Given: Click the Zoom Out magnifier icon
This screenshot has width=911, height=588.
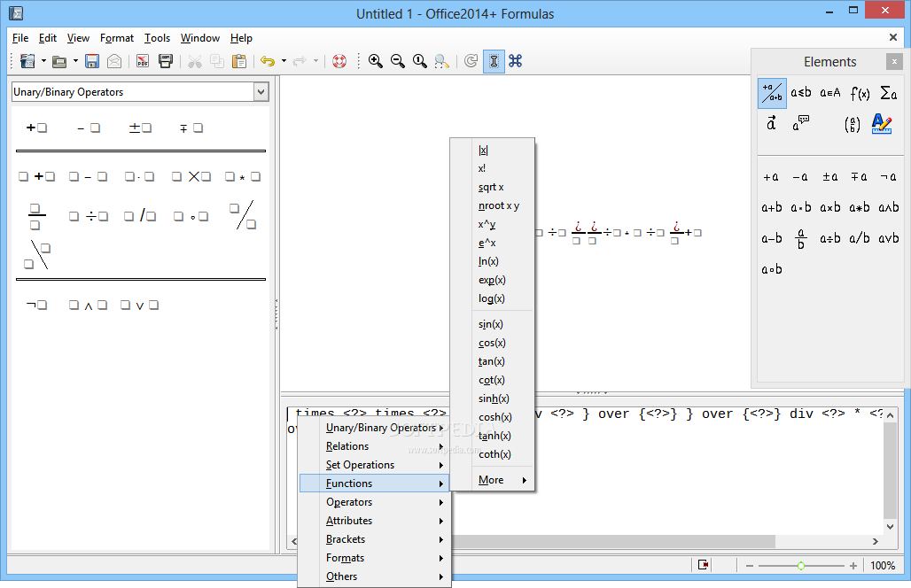Looking at the screenshot, I should click(x=397, y=61).
